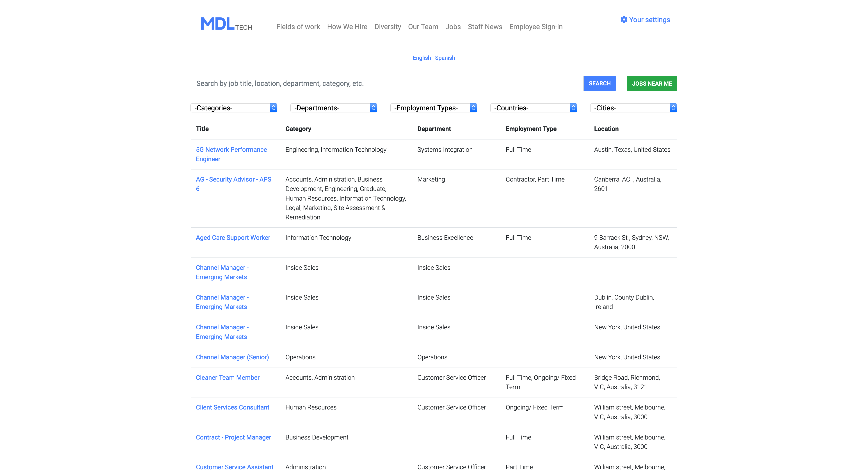The height and width of the screenshot is (473, 868).
Task: Click the settings gear icon
Action: pyautogui.click(x=624, y=19)
